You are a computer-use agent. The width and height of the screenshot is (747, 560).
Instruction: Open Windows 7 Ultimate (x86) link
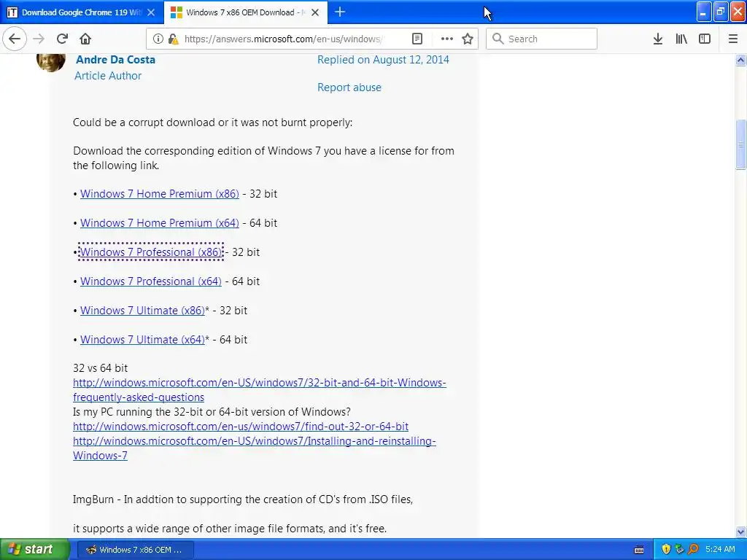pyautogui.click(x=142, y=311)
